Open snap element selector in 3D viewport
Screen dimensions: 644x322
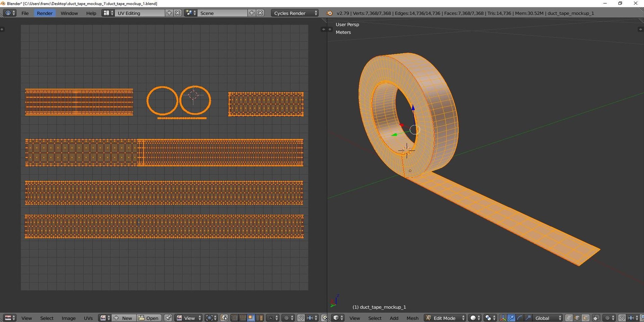[x=633, y=318]
